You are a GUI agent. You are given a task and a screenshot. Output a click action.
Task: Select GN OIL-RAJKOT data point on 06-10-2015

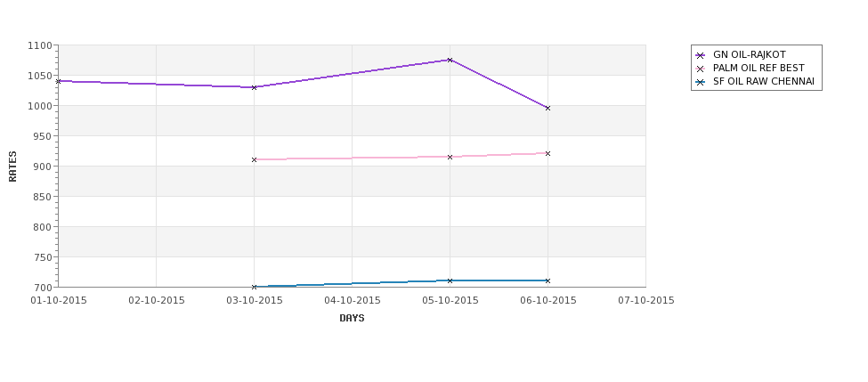pos(548,108)
